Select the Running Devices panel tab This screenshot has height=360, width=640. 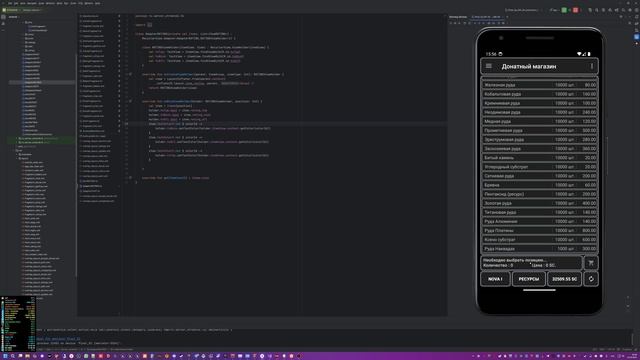(458, 17)
